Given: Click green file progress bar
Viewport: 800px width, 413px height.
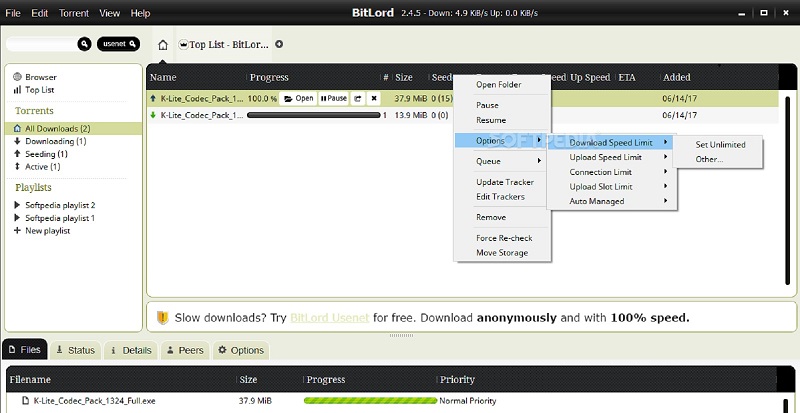Looking at the screenshot, I should coord(370,401).
